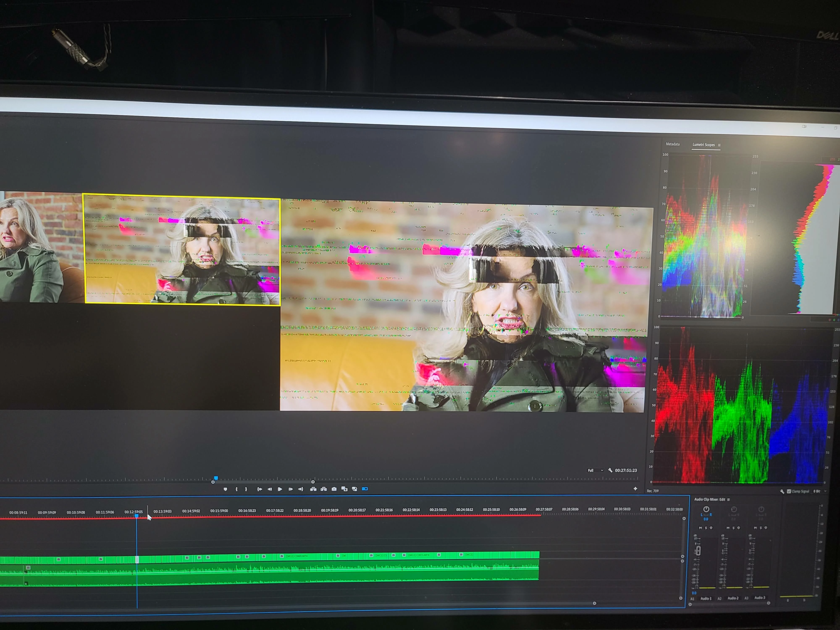Open the Full playback resolution dropdown

[595, 471]
